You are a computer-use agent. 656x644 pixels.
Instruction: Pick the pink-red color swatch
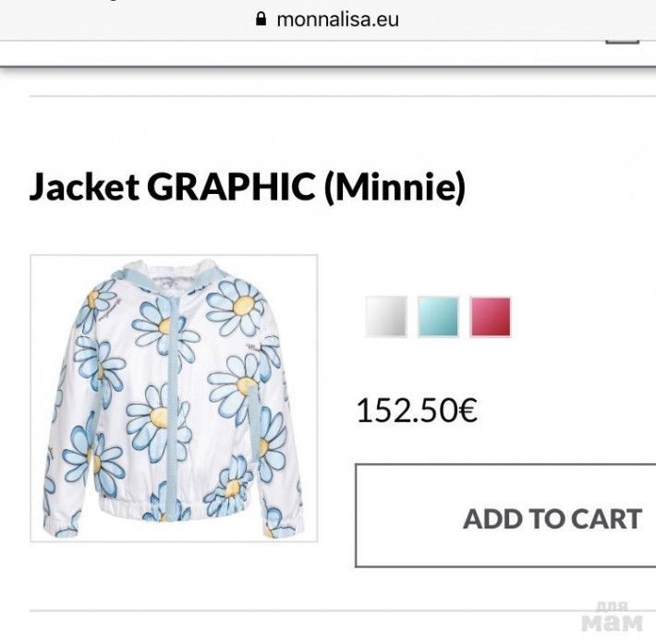point(490,317)
